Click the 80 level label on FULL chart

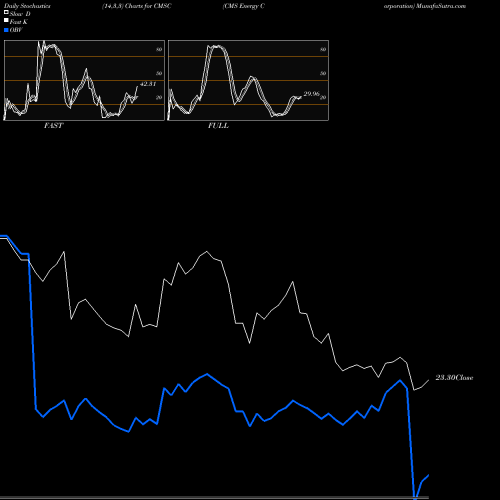[x=323, y=49]
